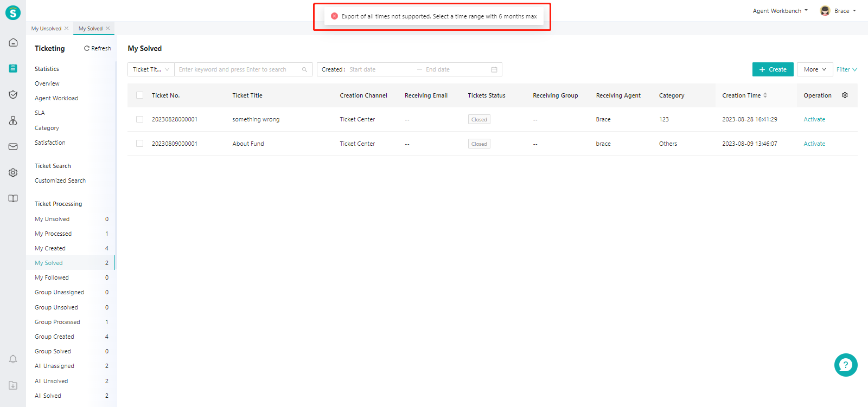Activate the About Fund ticket

[x=814, y=144]
